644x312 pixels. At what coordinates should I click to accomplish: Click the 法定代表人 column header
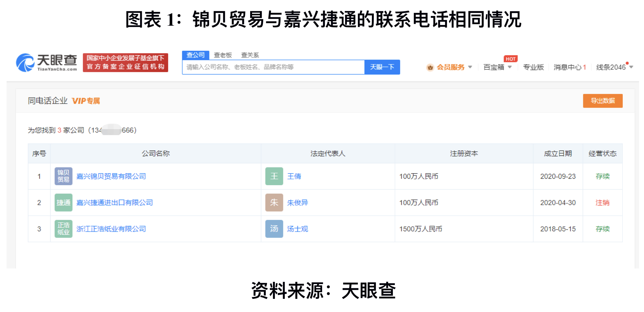328,153
